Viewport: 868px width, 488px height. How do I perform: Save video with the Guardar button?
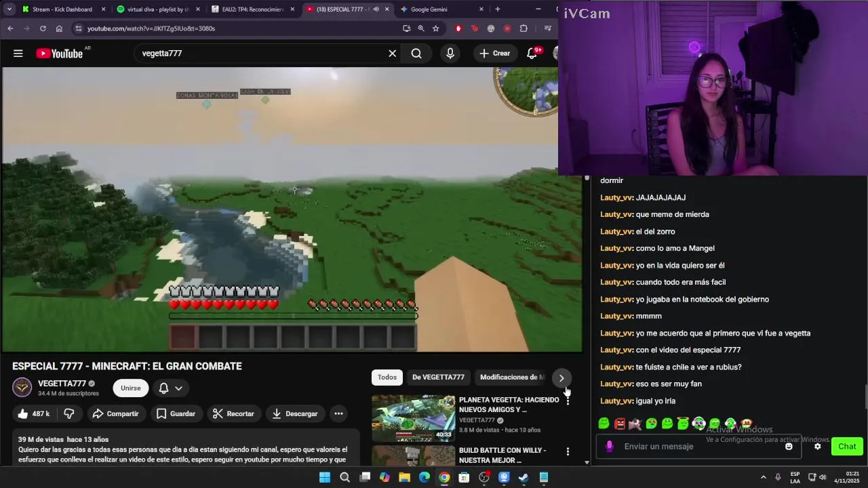point(176,413)
